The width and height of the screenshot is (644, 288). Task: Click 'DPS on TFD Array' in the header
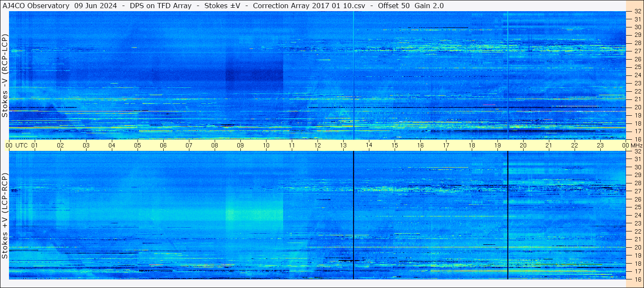click(x=161, y=6)
